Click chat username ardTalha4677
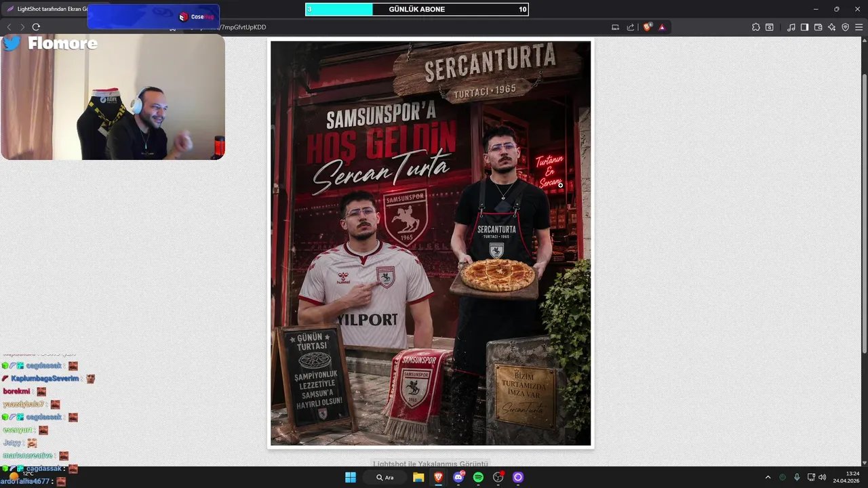Image resolution: width=868 pixels, height=488 pixels. [25, 481]
